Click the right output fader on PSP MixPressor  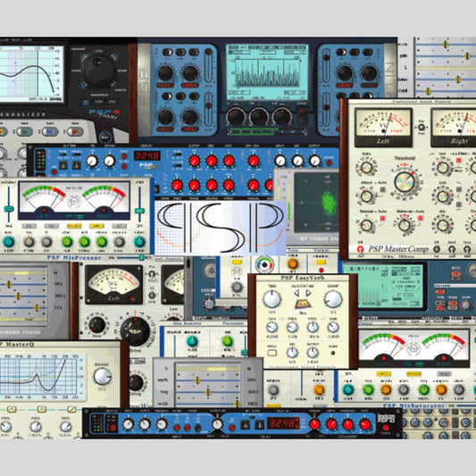(x=139, y=211)
